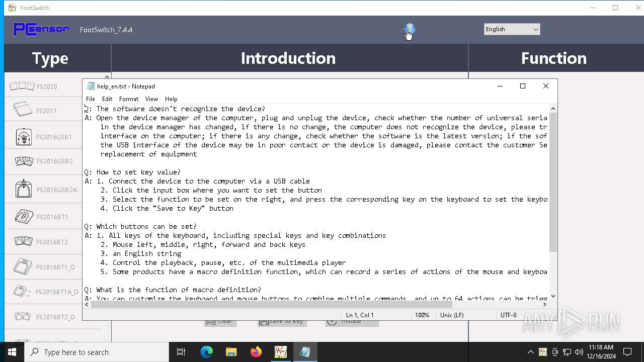Click the "Ln 1, Col 1" status entry
Screen dimensions: 644x362
(x=360, y=315)
